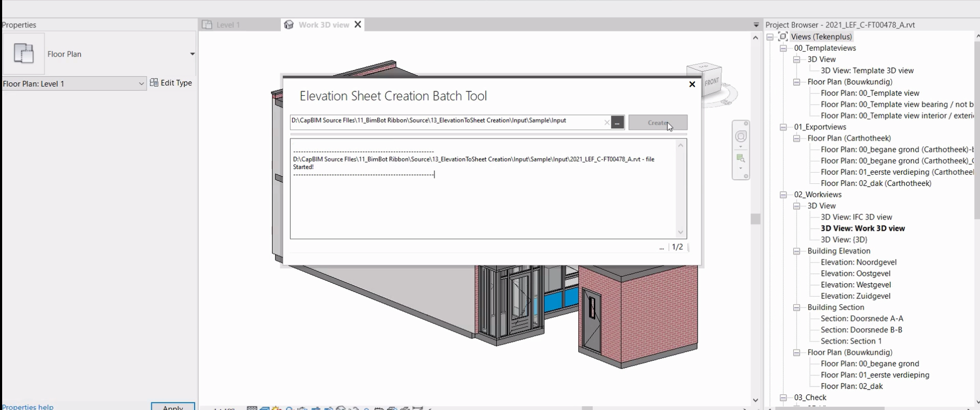Collapse the Views (Tekenplus) root node

(x=770, y=37)
